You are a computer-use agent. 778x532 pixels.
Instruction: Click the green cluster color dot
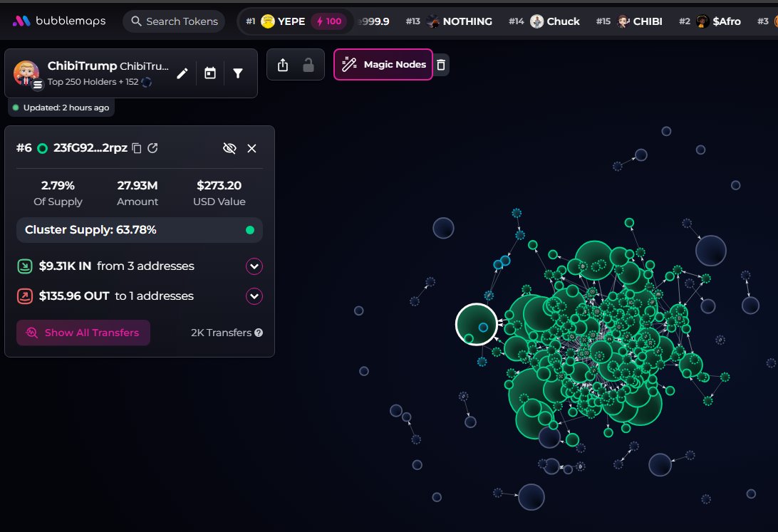click(x=250, y=230)
